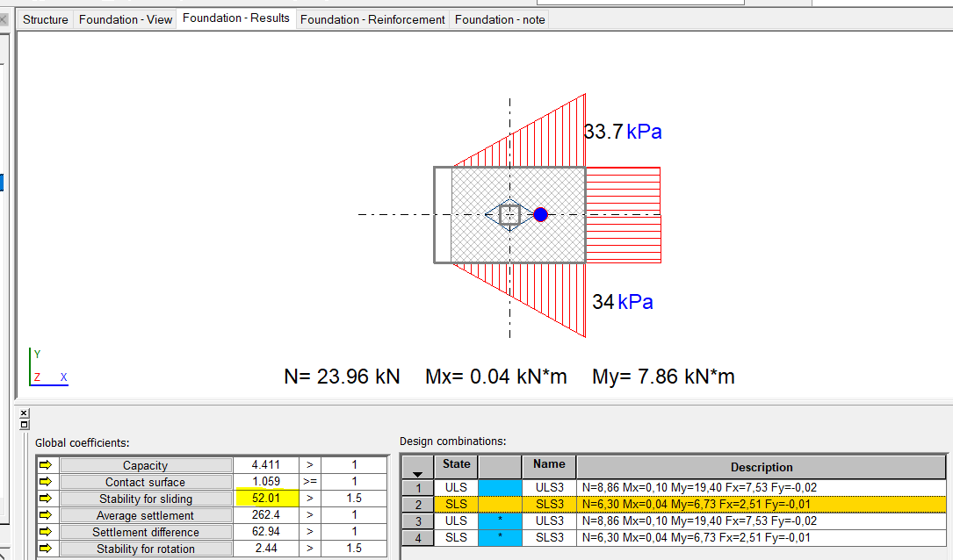Viewport: 953px width, 560px height.
Task: Select the Z axis label in coordinate triad
Action: [x=38, y=377]
